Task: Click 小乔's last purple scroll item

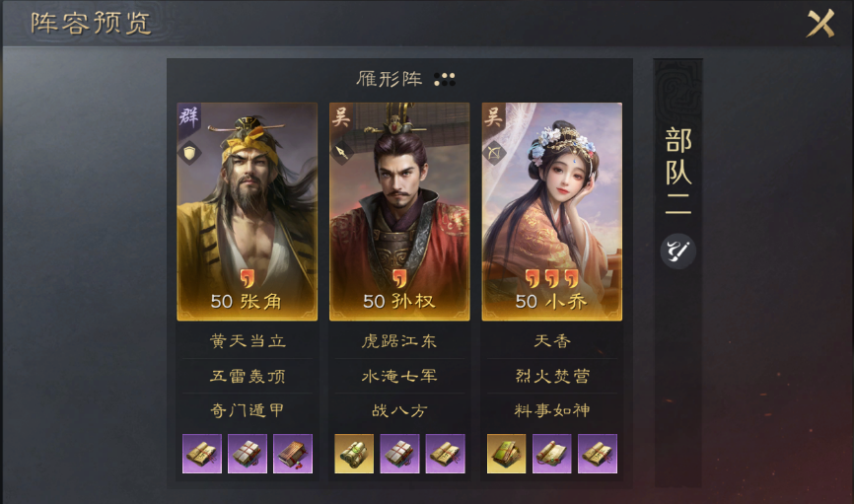Action: click(598, 454)
